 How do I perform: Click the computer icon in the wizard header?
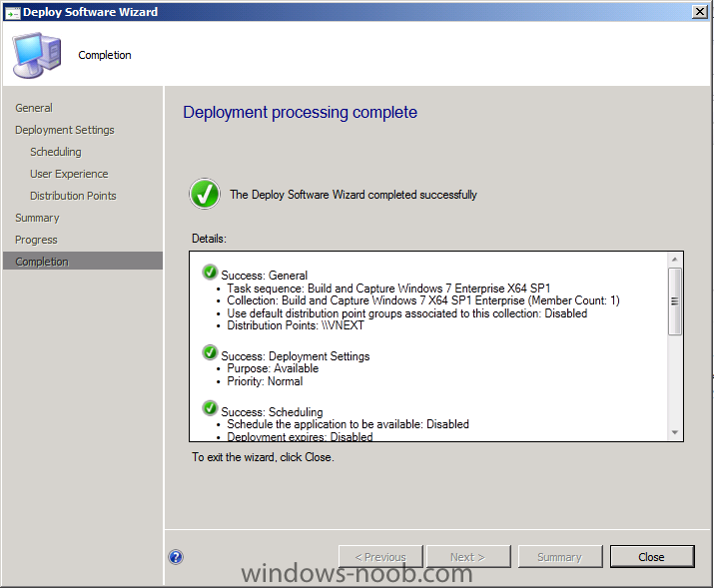(37, 55)
